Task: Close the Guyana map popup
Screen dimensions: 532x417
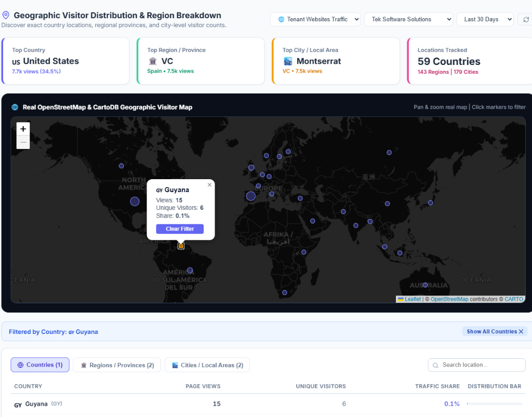Action: (x=209, y=185)
